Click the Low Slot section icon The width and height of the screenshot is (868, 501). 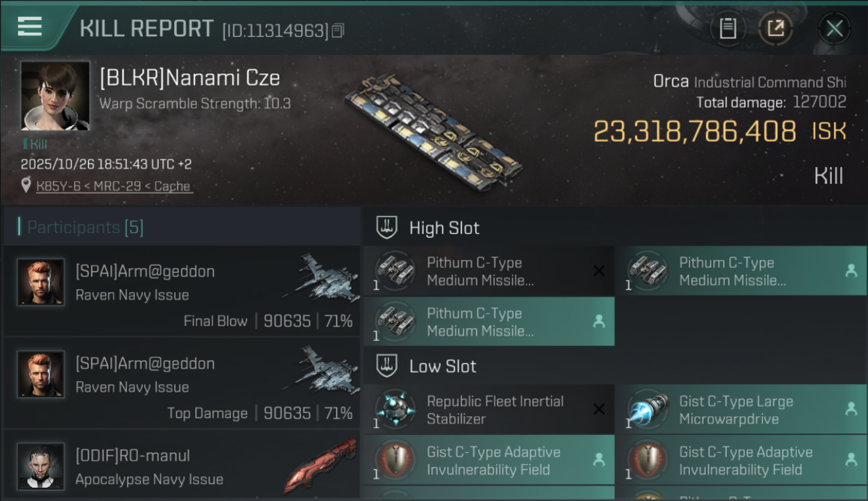[387, 366]
